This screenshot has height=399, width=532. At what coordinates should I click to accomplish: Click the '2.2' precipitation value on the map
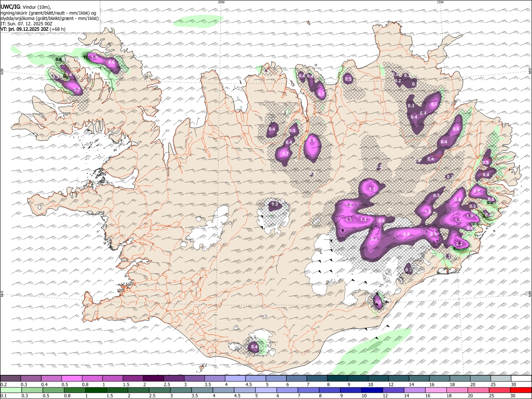[459, 244]
